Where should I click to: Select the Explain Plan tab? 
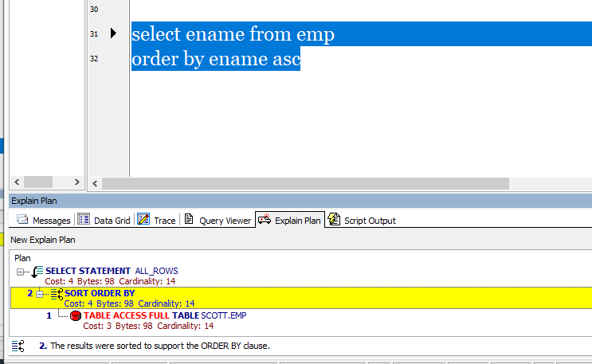[290, 220]
